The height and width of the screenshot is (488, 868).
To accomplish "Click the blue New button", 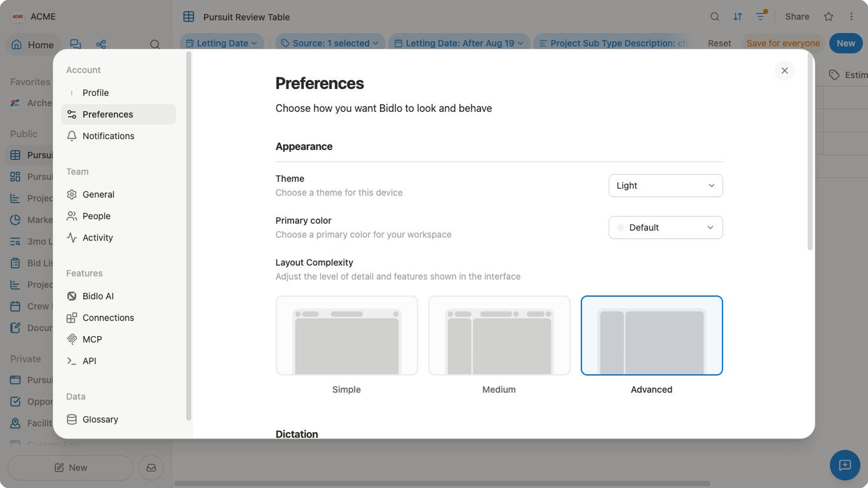I will click(845, 43).
